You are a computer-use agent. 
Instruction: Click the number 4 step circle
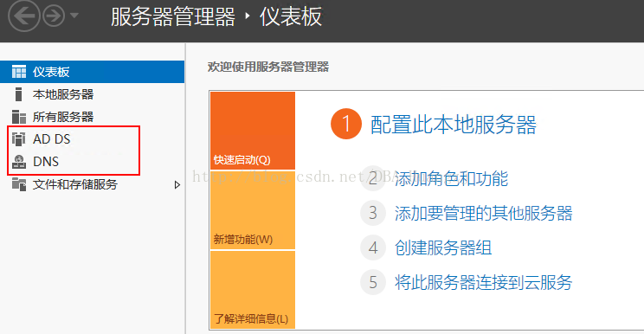pos(373,247)
